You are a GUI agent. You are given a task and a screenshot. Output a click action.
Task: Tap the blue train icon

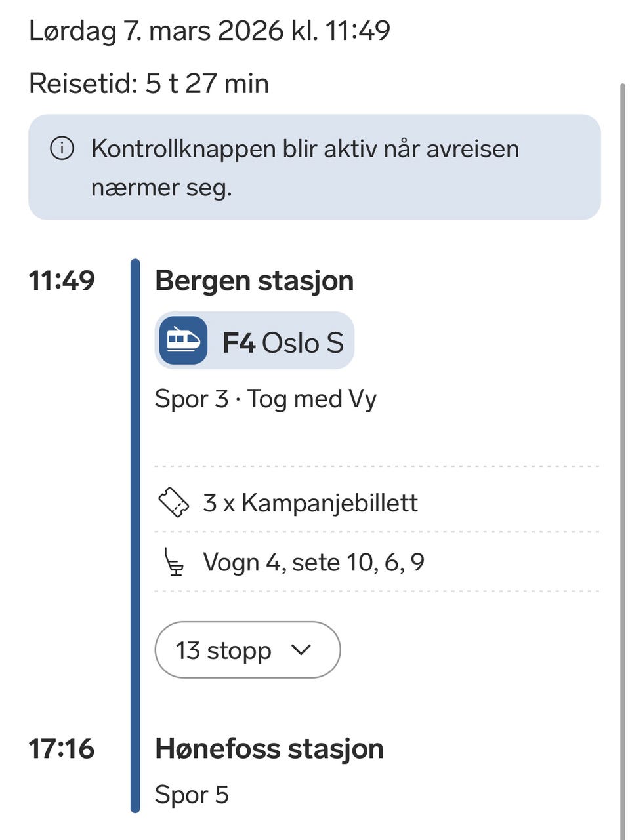coord(183,340)
